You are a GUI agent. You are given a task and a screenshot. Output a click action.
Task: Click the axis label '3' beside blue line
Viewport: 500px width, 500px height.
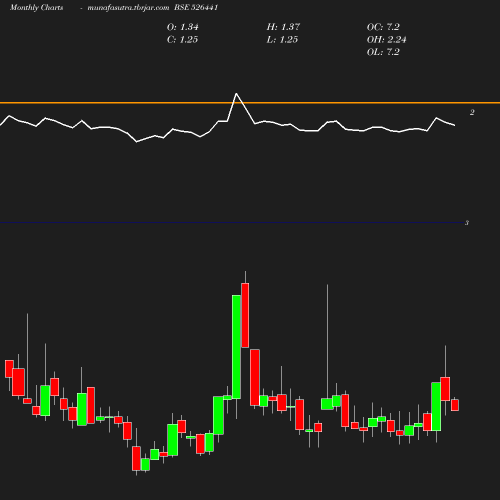tap(467, 223)
